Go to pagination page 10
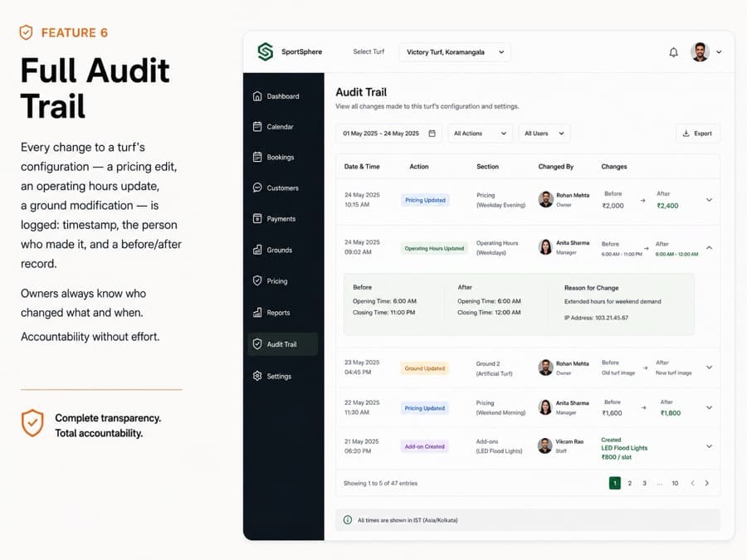The image size is (747, 560). tap(675, 483)
